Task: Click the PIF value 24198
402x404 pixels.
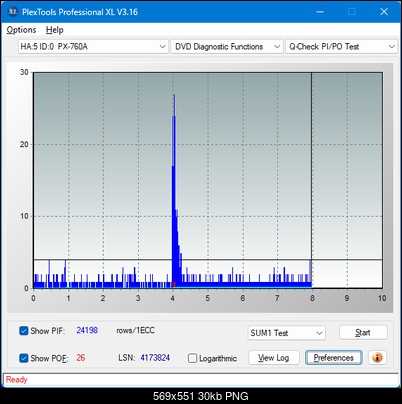Action: [87, 330]
